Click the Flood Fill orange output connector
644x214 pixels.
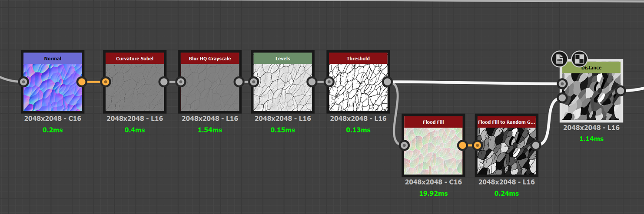(463, 145)
